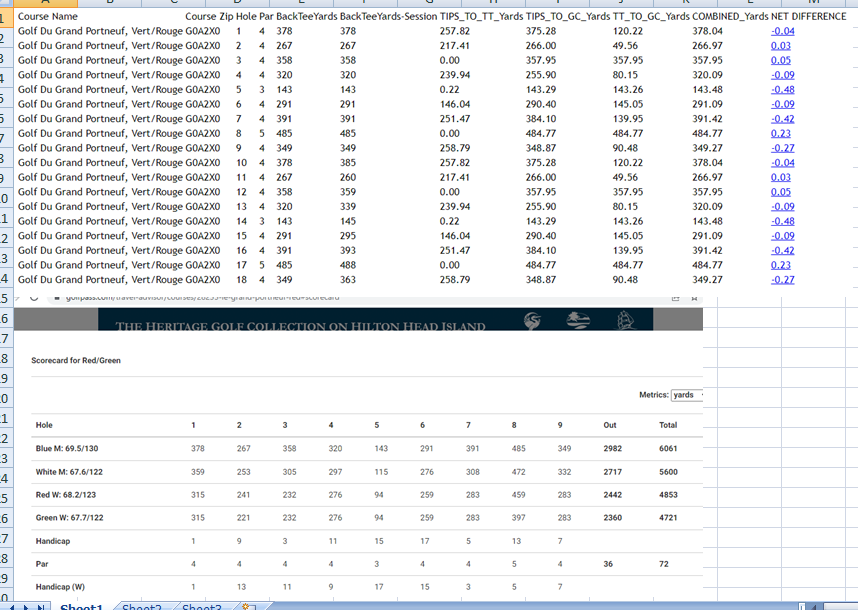Open the 0.23 link in the hole 8 row

pyautogui.click(x=781, y=133)
